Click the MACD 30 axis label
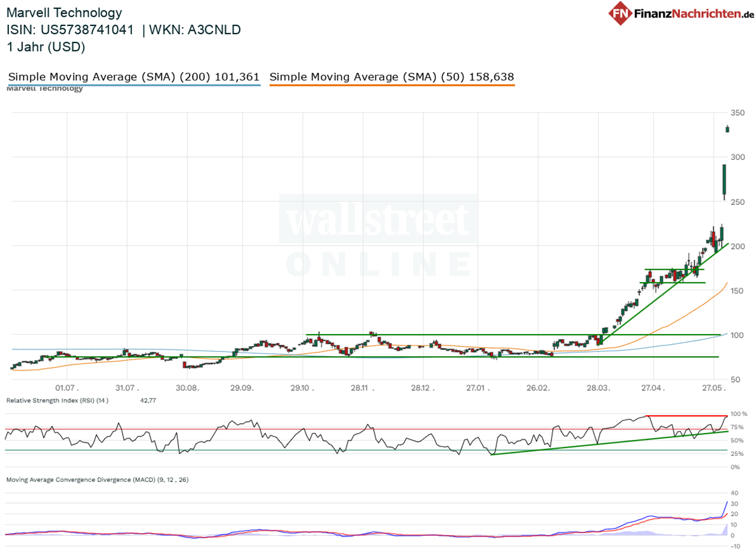The width and height of the screenshot is (756, 555). click(735, 504)
